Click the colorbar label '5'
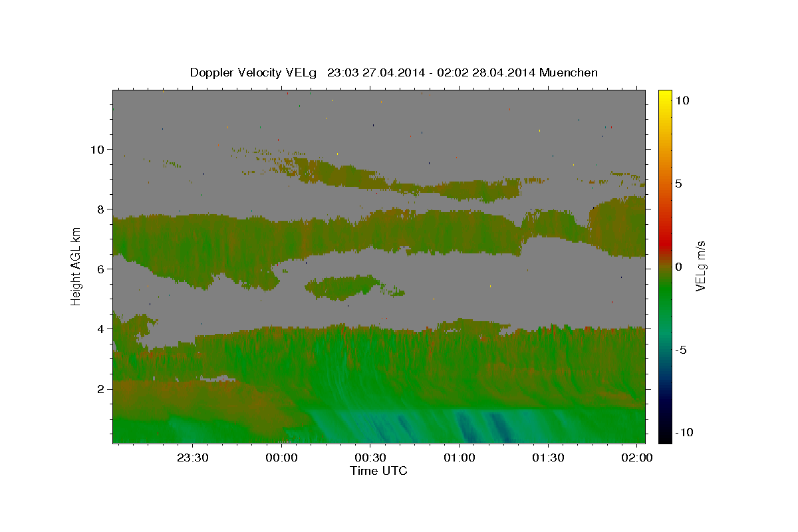This screenshot has width=798, height=532. pos(679,184)
